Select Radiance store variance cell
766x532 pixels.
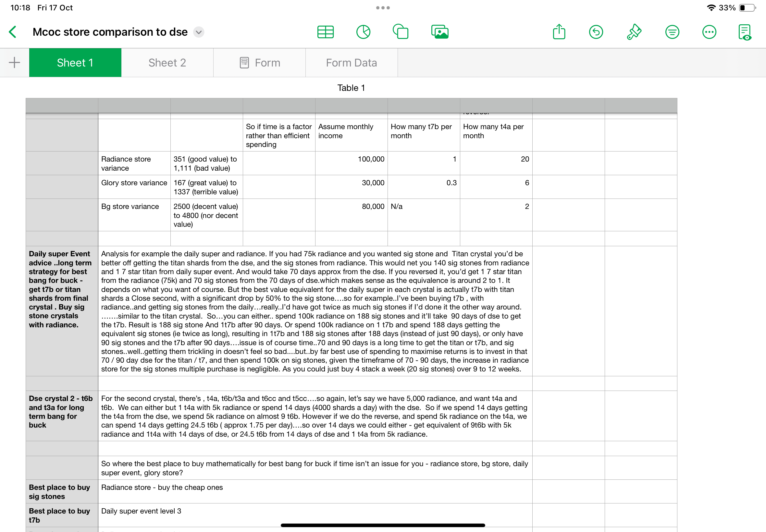134,163
